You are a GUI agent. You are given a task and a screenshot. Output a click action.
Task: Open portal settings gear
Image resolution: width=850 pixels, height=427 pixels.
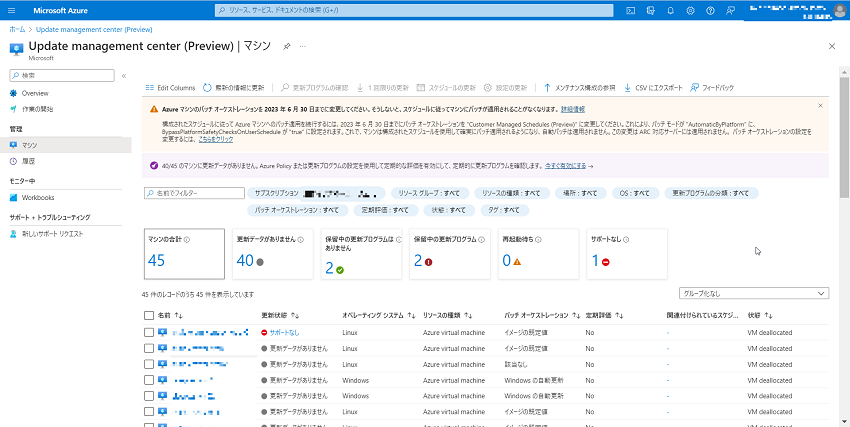coord(690,10)
